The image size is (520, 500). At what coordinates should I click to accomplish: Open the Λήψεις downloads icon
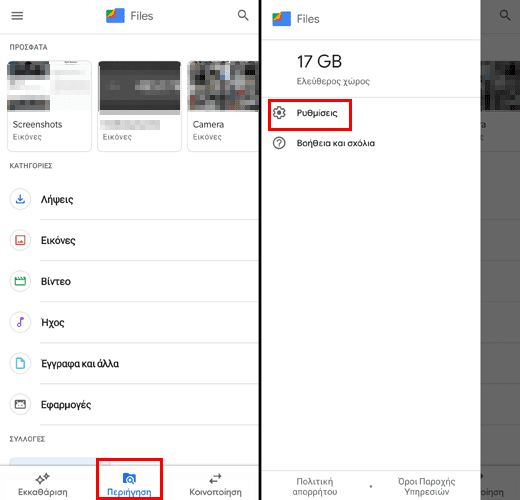[20, 199]
